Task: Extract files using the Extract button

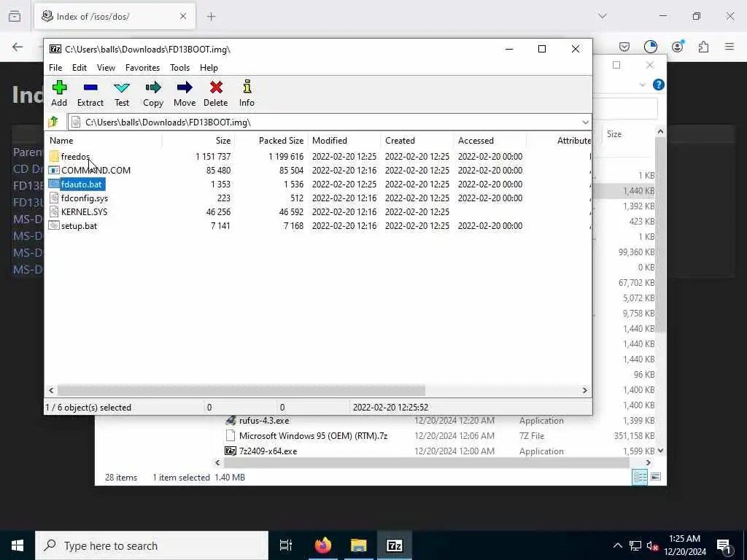Action: coord(90,93)
